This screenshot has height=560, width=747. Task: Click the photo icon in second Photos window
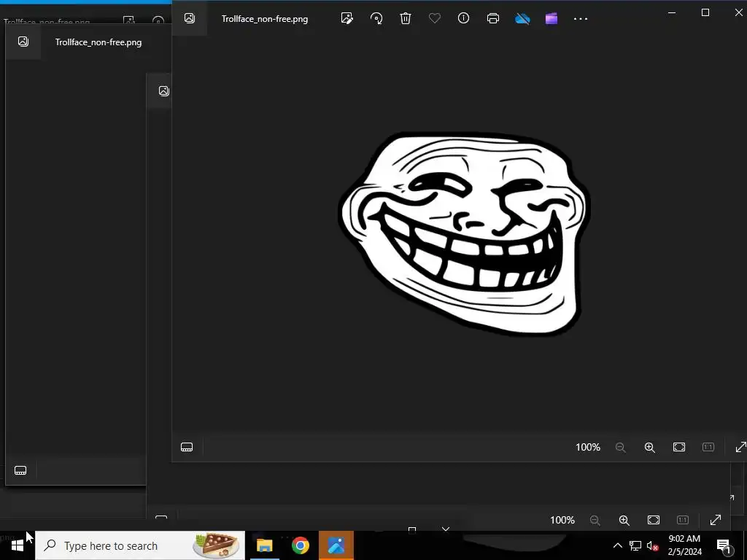point(23,42)
